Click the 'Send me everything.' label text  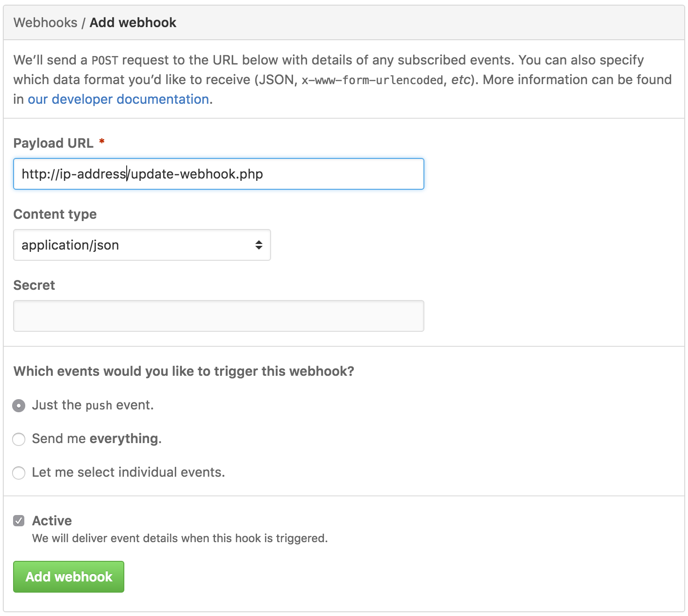97,438
